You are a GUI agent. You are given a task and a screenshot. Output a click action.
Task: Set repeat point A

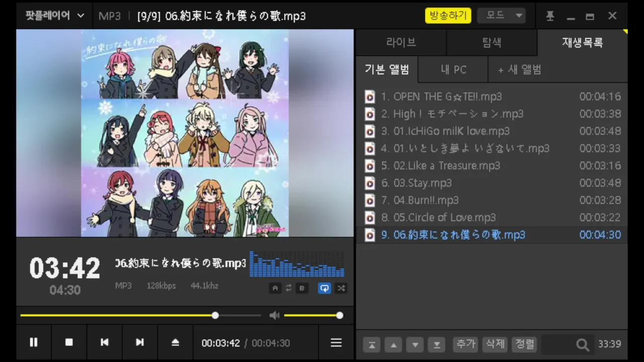(275, 288)
